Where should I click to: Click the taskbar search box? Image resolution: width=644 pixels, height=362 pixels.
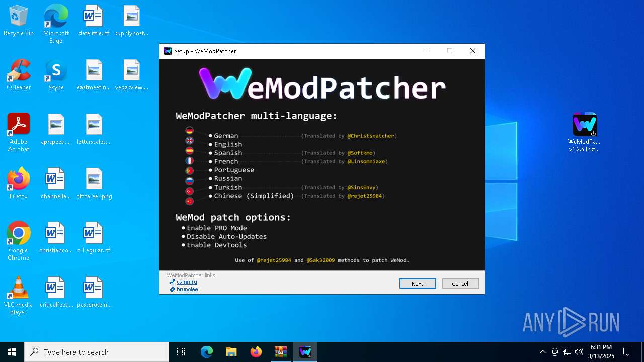click(x=97, y=352)
